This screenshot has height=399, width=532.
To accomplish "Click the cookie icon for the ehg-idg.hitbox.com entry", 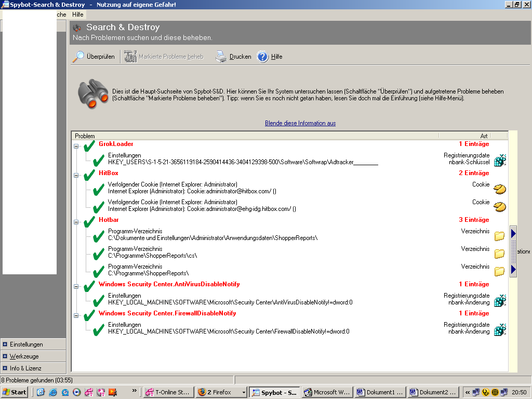I will tap(500, 207).
